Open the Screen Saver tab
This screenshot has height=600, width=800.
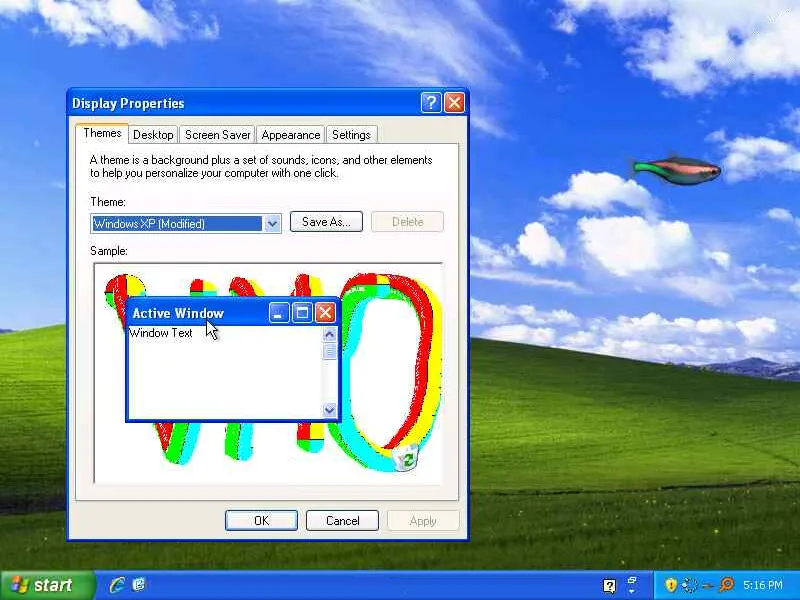[x=217, y=135]
